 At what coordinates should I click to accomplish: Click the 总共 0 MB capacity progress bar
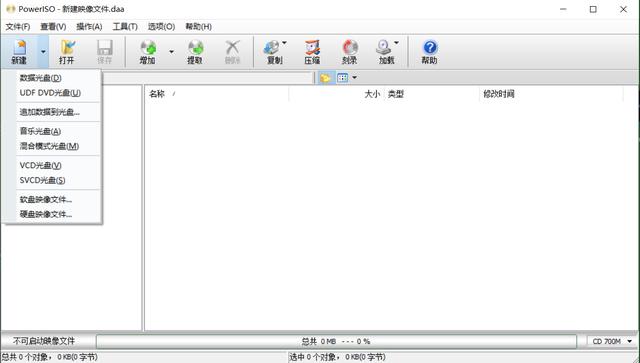pos(336,341)
